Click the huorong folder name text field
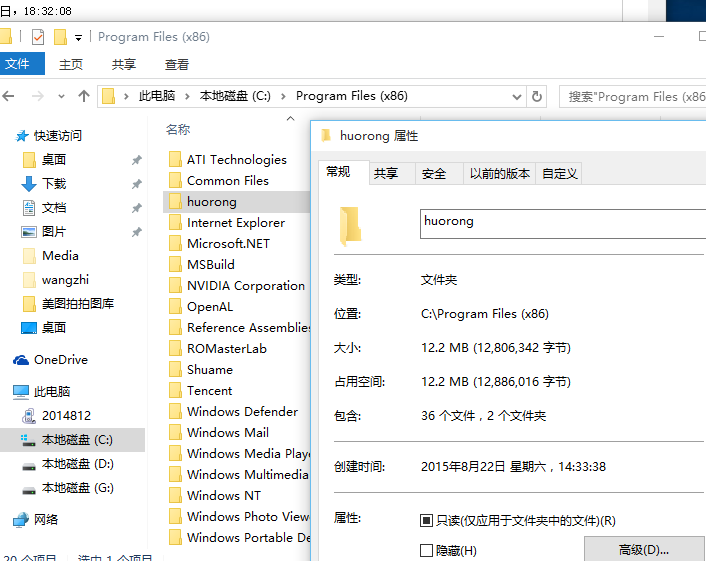 560,223
